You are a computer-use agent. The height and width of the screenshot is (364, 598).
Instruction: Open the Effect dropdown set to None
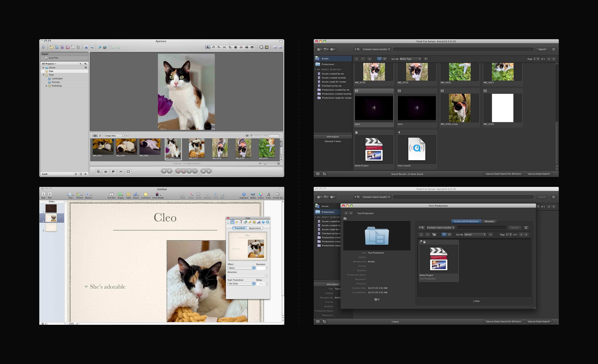tap(241, 268)
